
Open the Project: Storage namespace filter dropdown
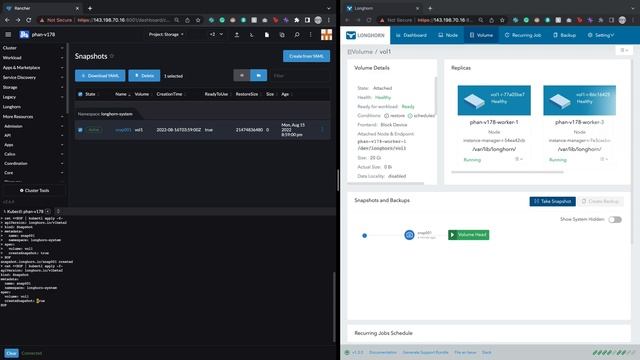pos(166,34)
